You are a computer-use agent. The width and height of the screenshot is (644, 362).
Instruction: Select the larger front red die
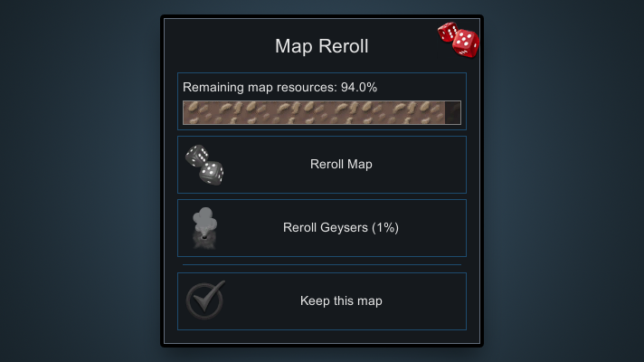pos(466,43)
